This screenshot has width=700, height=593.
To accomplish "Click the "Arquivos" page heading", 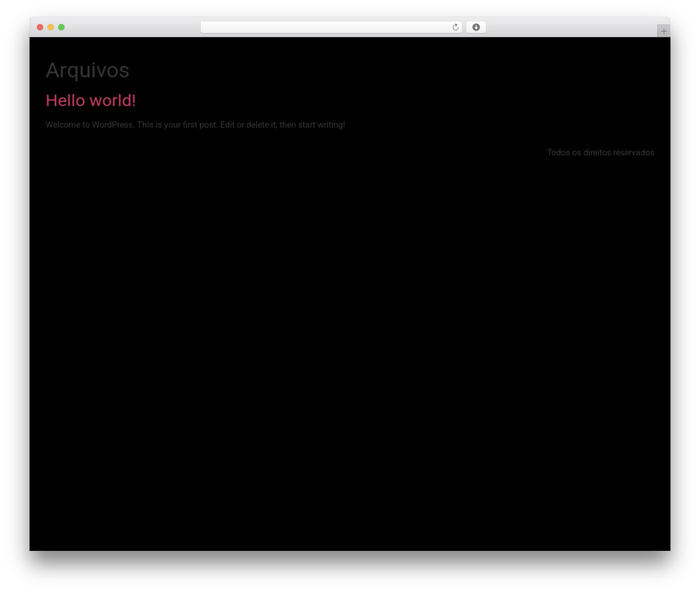I will click(x=87, y=71).
